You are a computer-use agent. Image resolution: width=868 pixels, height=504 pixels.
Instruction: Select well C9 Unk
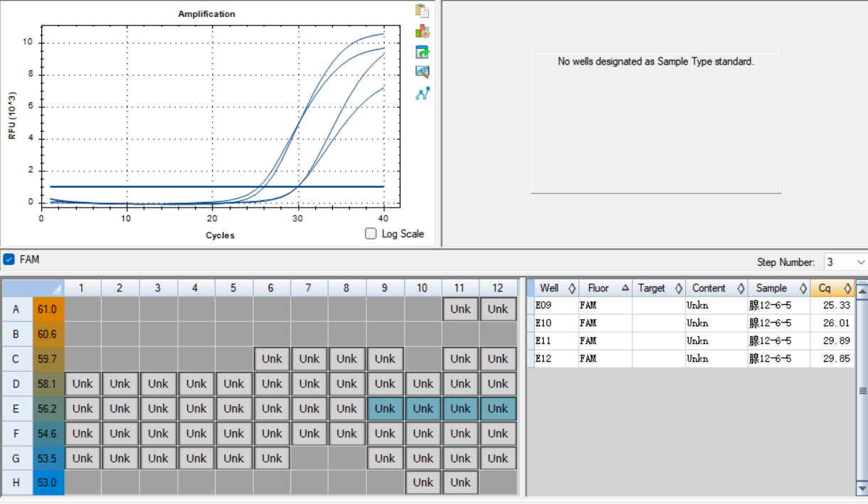coord(385,359)
